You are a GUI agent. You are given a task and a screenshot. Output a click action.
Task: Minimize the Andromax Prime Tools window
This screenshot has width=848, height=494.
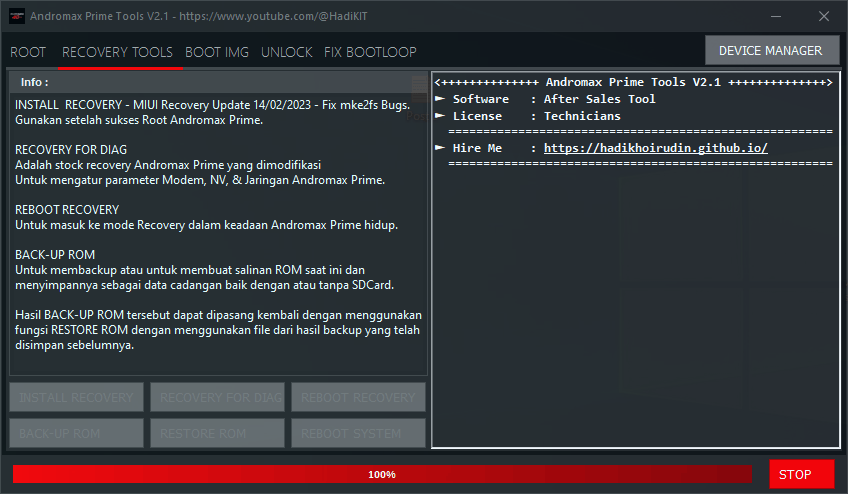pyautogui.click(x=776, y=16)
